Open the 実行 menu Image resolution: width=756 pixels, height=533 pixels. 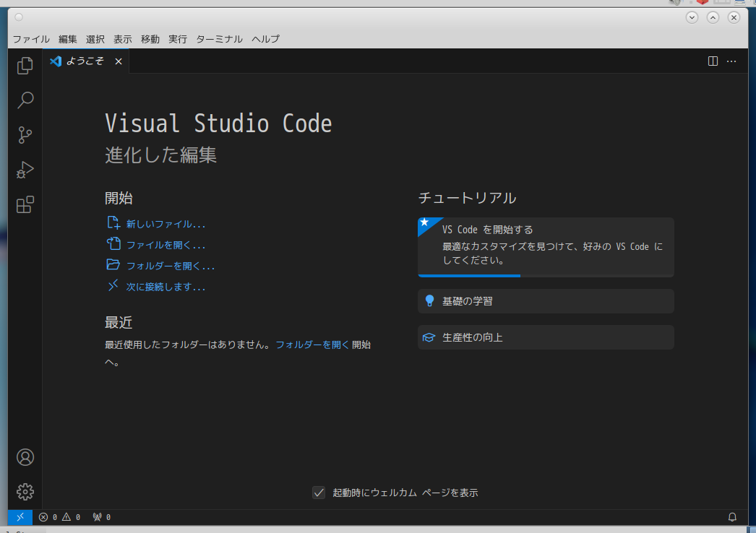pyautogui.click(x=177, y=39)
